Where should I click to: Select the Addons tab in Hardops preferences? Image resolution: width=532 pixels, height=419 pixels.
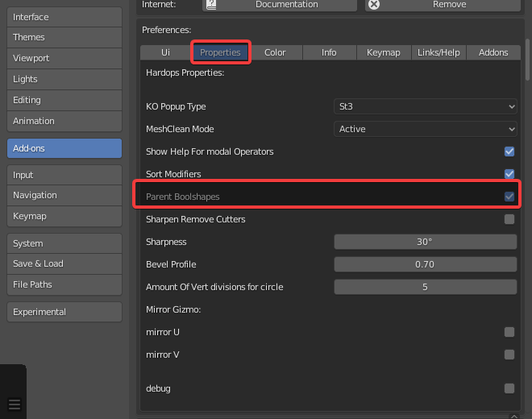[493, 52]
